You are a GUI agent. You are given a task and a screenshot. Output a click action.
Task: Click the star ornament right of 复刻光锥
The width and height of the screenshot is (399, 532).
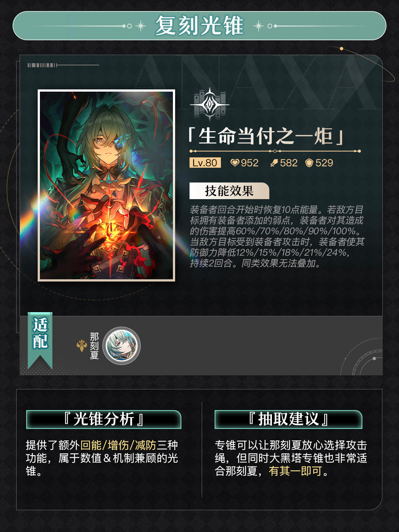pos(259,26)
